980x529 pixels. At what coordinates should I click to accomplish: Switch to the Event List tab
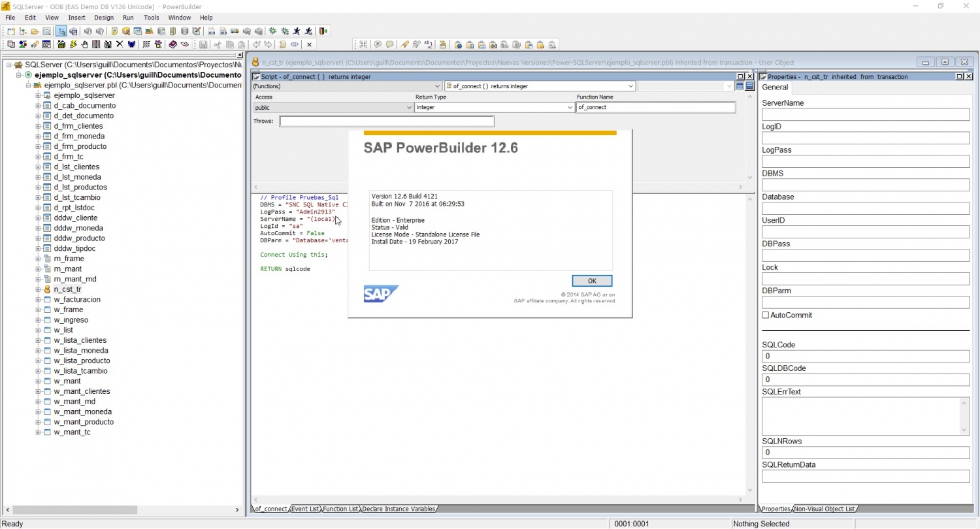click(305, 509)
